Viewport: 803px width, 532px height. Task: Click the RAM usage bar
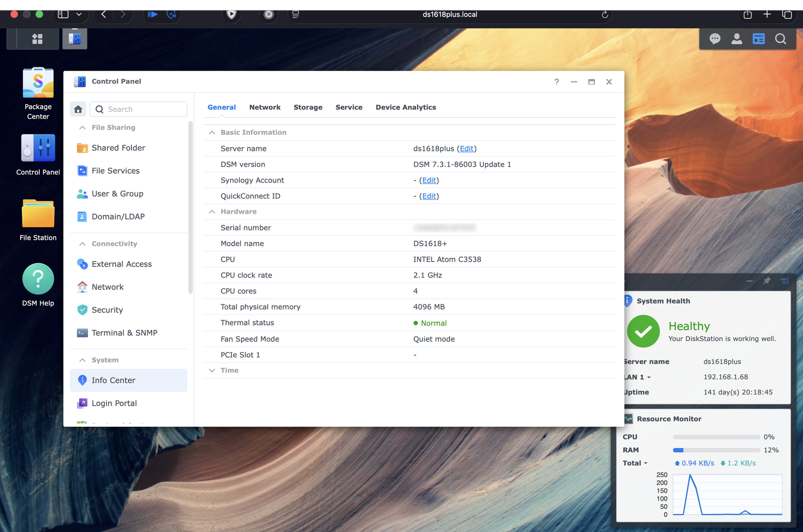point(717,450)
